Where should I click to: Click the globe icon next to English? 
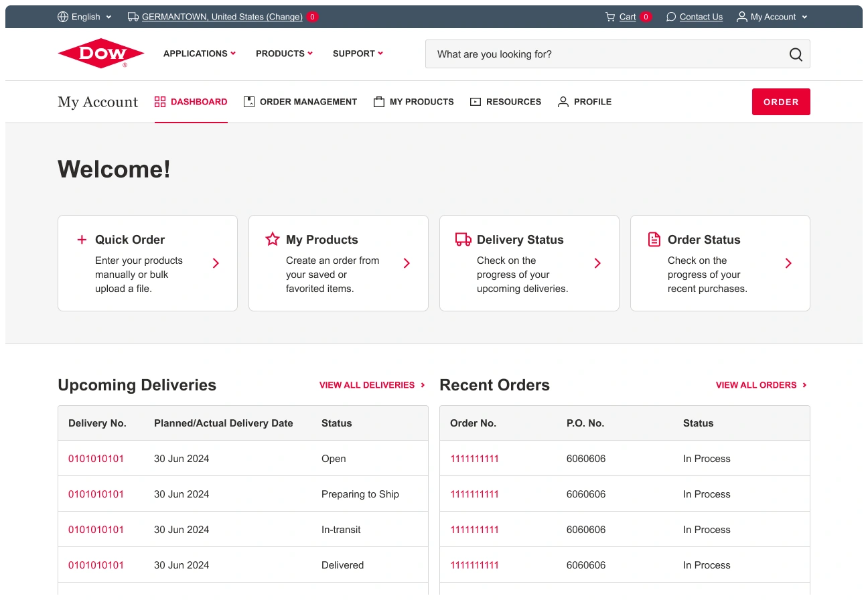(x=63, y=17)
